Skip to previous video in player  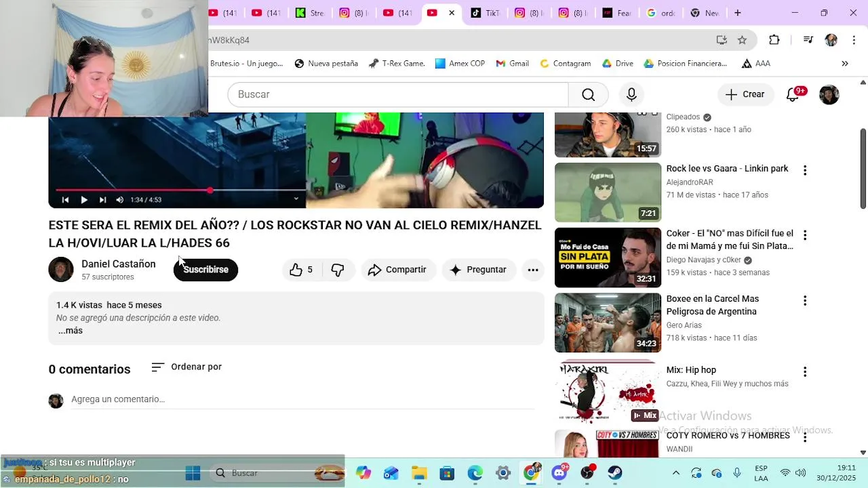coord(65,200)
